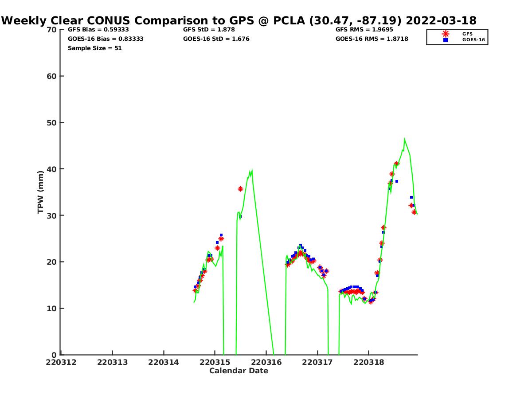
Task: Select the GFS legend label text
Action: [467, 34]
